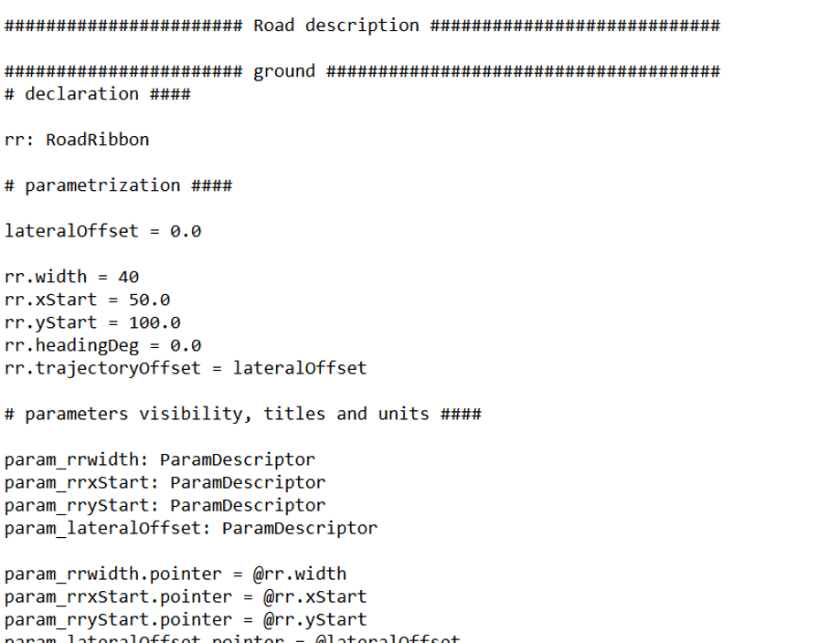Click the "param_rrwidth: ParamDescriptor" line
This screenshot has height=643, width=840.
tap(159, 459)
